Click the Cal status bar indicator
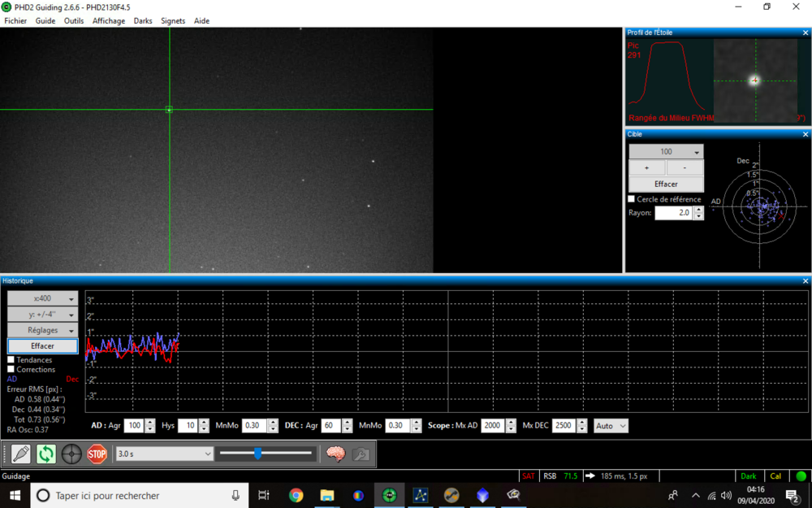812x508 pixels. click(x=775, y=475)
